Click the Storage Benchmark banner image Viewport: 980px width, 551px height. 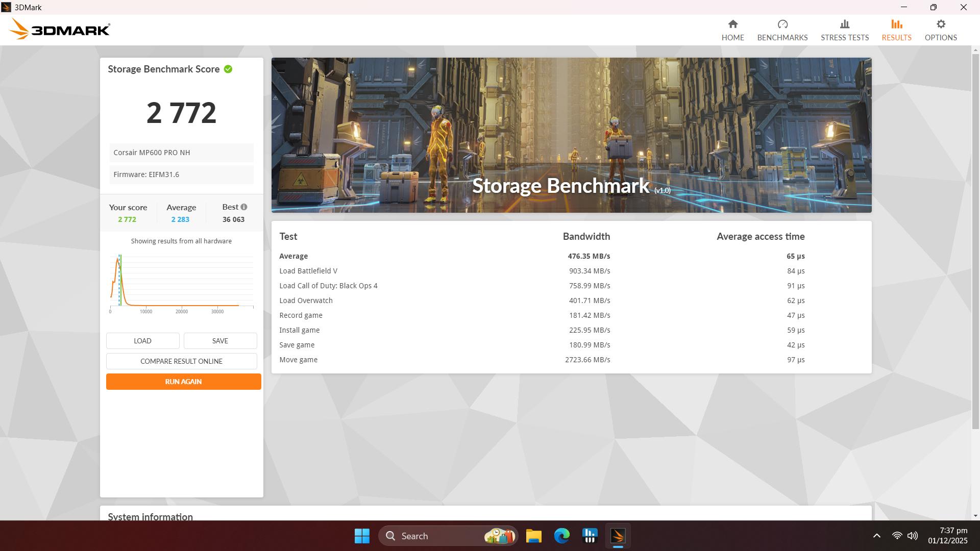[571, 135]
